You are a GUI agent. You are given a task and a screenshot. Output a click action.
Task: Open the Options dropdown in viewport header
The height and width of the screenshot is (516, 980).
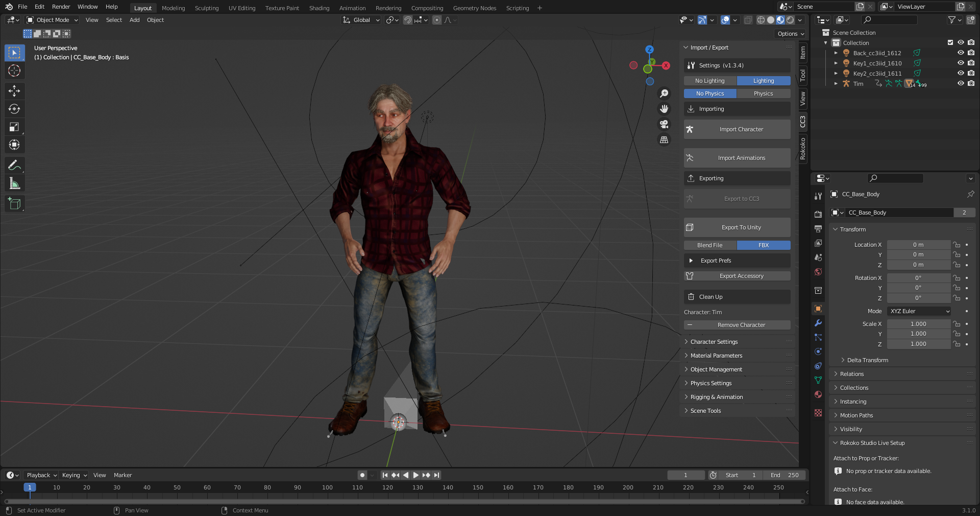click(x=790, y=34)
